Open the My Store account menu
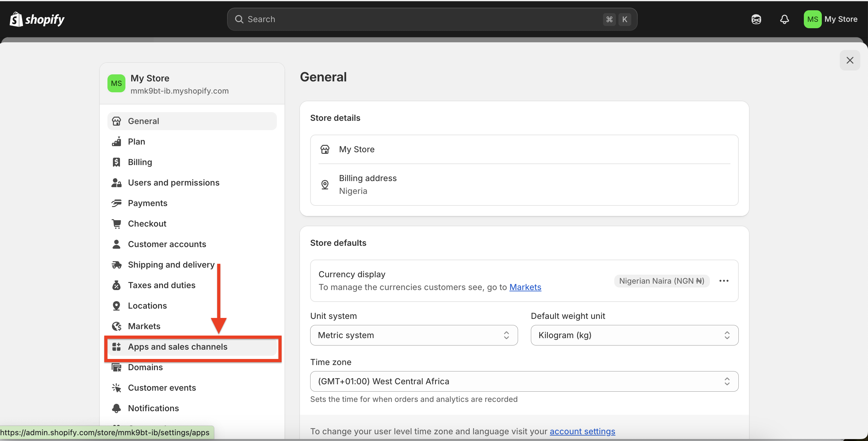Screen dimensions: 868x441 [830, 19]
